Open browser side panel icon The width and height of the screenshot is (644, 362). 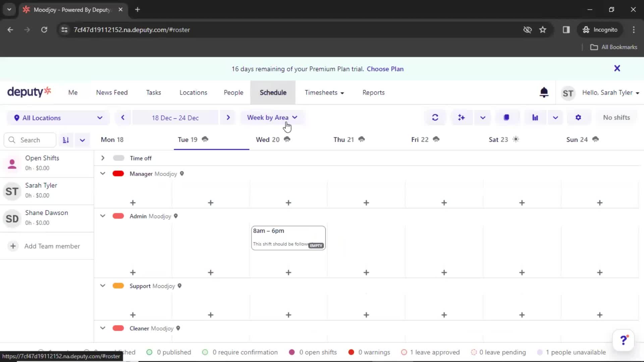click(x=566, y=29)
